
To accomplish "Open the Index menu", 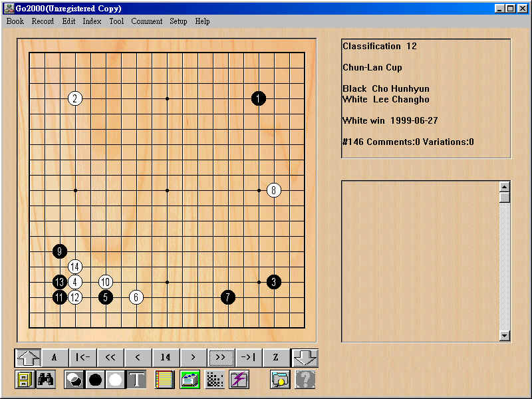I will [92, 21].
